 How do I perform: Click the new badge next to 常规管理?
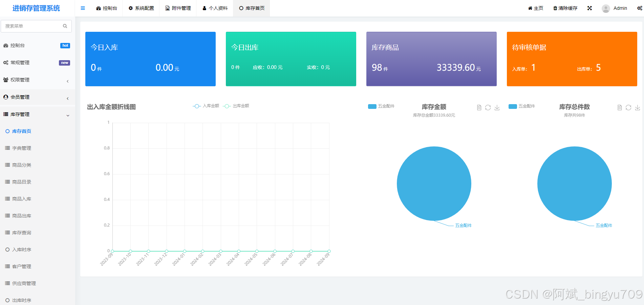[x=64, y=63]
